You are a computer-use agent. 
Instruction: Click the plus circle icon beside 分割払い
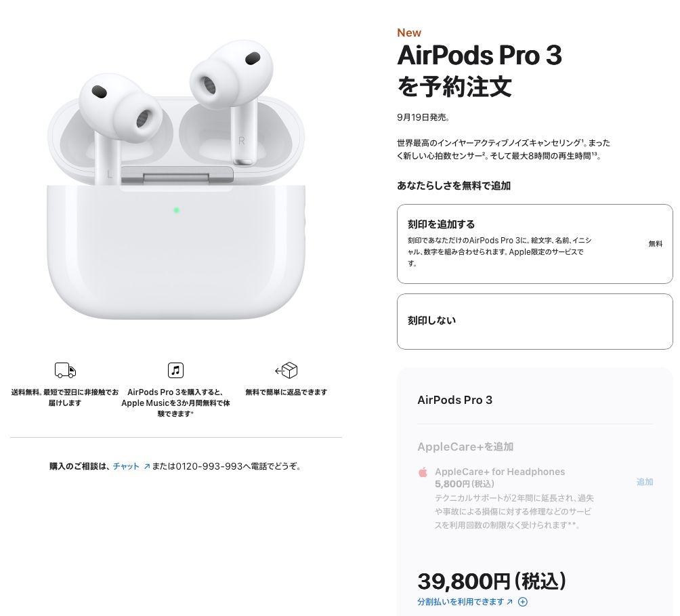[523, 602]
